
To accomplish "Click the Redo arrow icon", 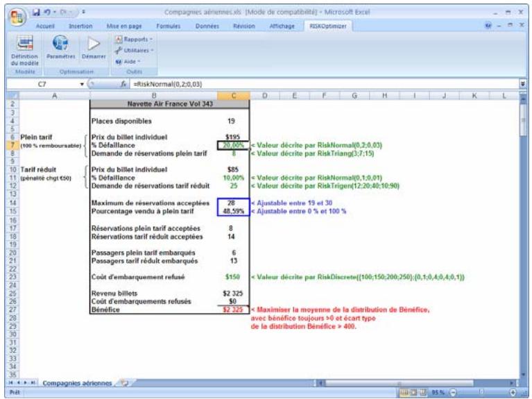I will (x=63, y=12).
